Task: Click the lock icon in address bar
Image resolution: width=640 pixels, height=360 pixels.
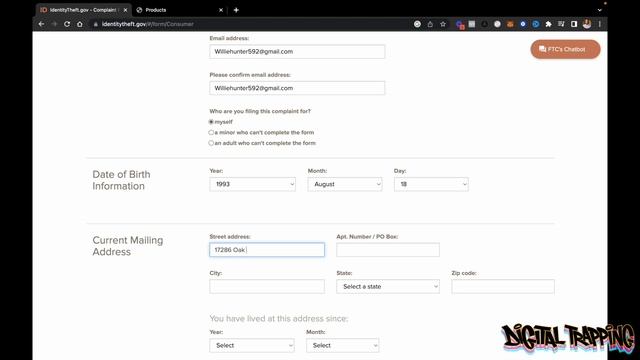Action: tap(96, 24)
